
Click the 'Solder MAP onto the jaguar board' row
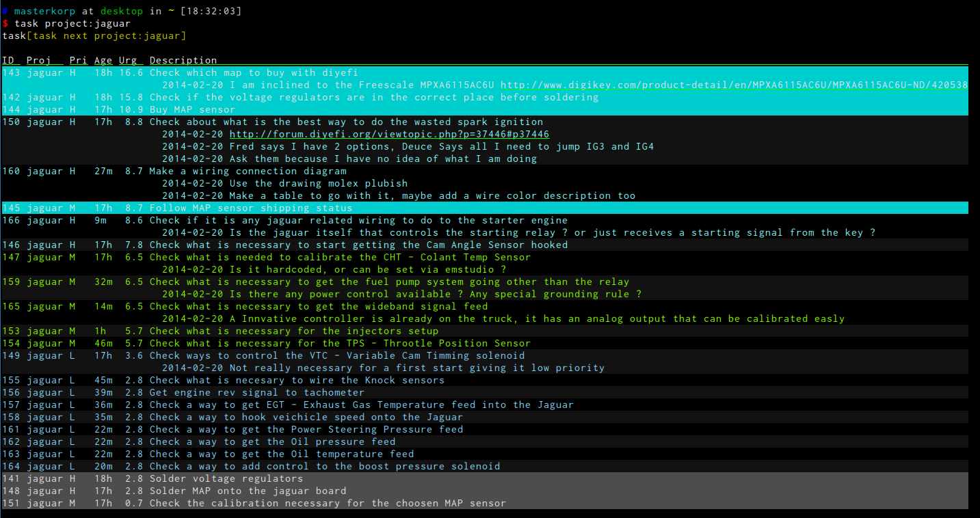tap(248, 491)
